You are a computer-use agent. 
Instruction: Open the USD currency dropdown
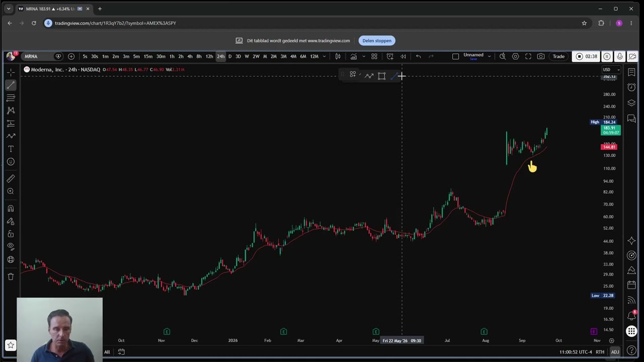pos(611,69)
